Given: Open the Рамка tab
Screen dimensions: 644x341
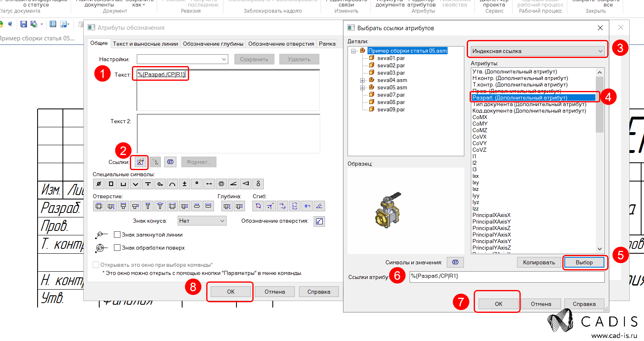Looking at the screenshot, I should pos(327,44).
